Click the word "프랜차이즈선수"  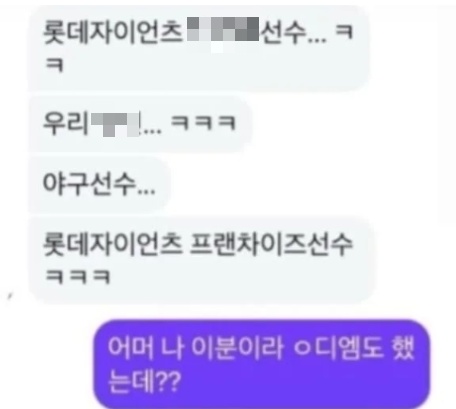tap(271, 244)
